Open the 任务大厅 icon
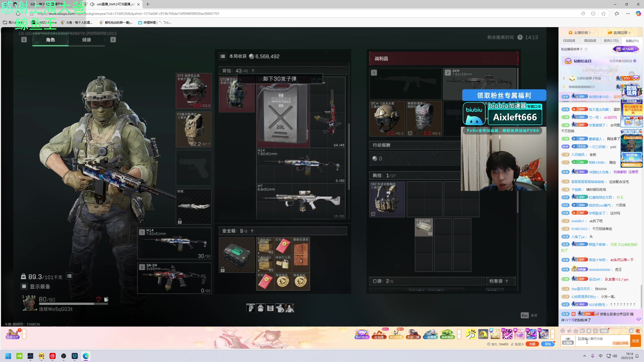644x362 pixels. [x=12, y=334]
